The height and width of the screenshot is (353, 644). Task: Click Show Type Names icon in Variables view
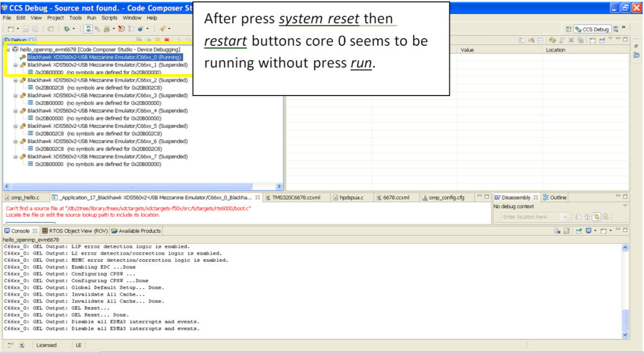[x=521, y=40]
